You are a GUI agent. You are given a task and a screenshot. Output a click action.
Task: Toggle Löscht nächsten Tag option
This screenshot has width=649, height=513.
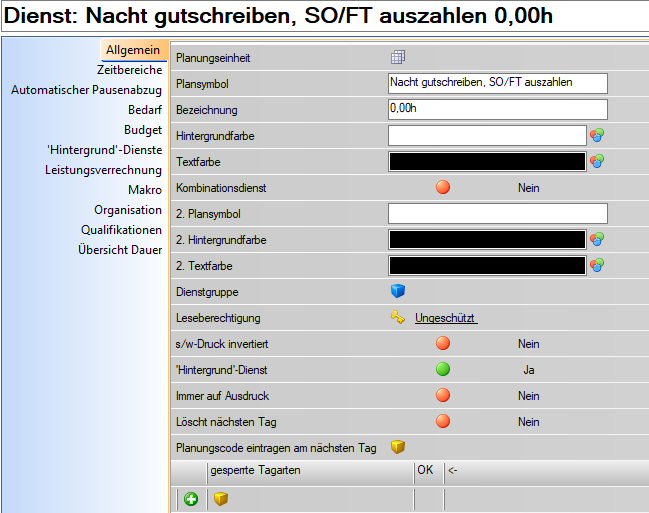(x=443, y=421)
